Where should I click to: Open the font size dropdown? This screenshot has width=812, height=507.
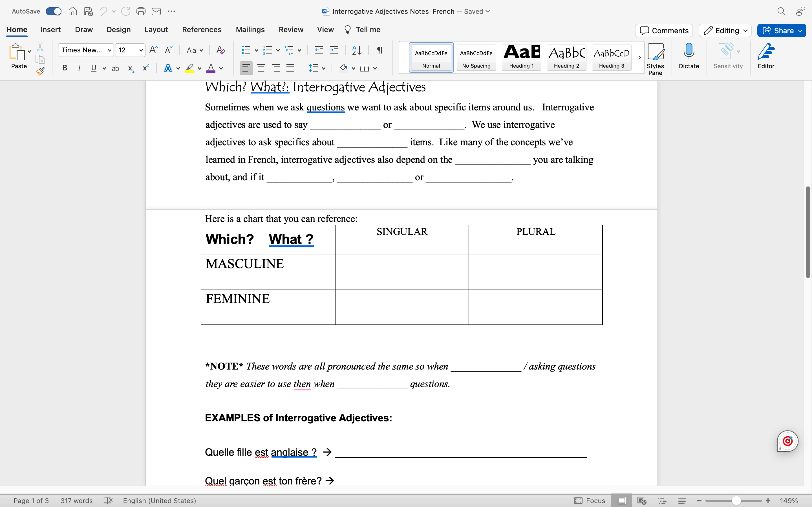point(141,50)
